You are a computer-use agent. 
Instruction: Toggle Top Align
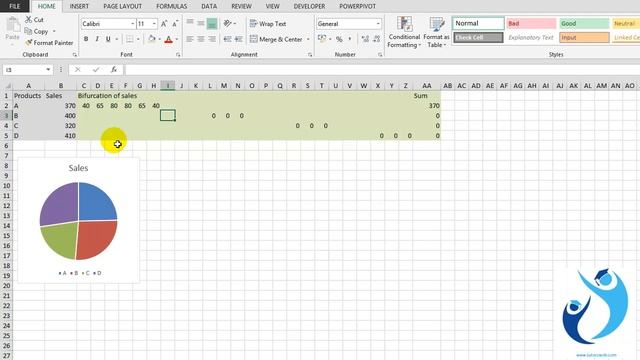click(190, 23)
